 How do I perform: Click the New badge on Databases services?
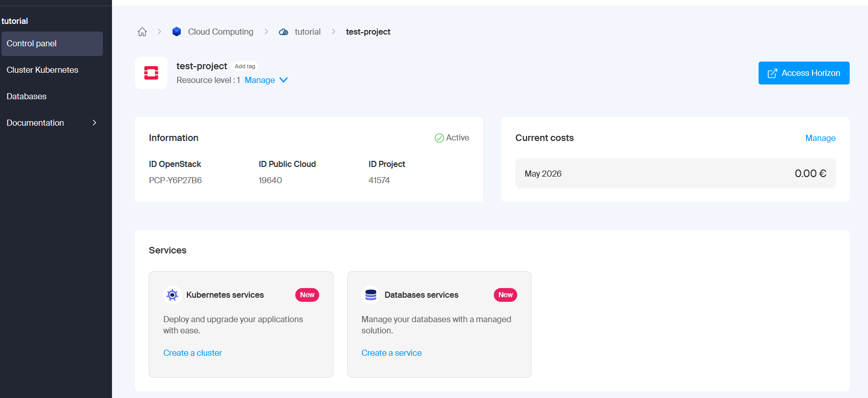(506, 295)
